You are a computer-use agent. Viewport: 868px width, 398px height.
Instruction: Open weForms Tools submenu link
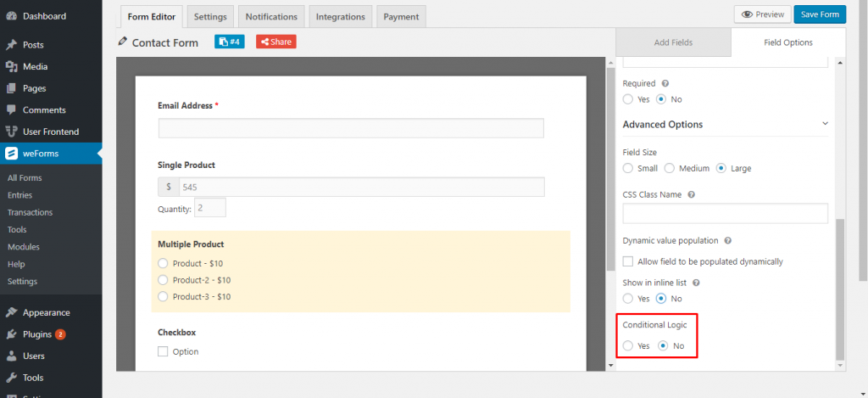tap(17, 229)
